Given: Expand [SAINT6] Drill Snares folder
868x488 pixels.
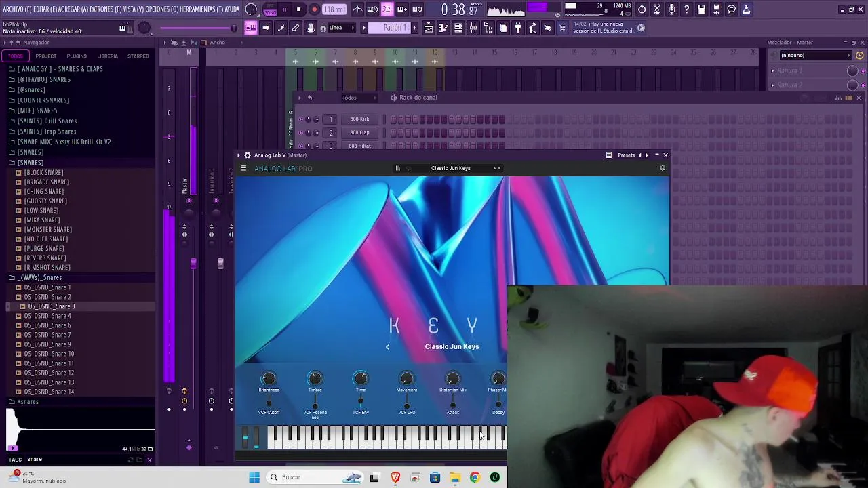Looking at the screenshot, I should (x=47, y=121).
